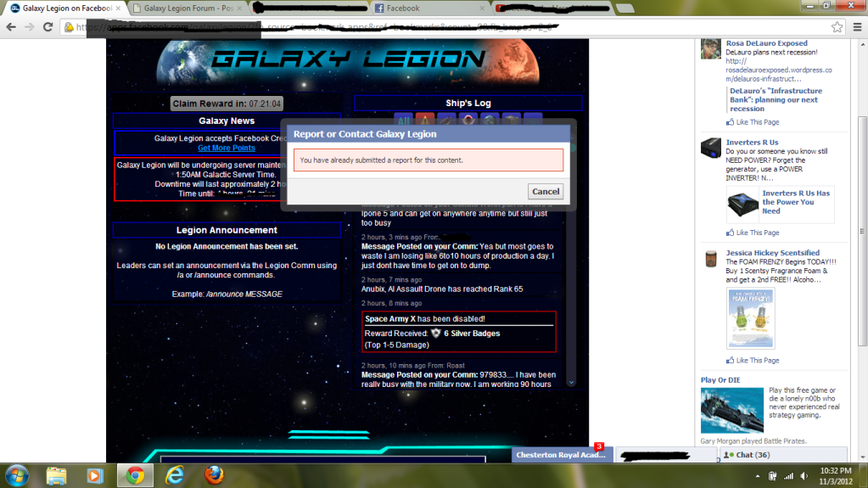Click Cancel in the report dialog
The width and height of the screenshot is (868, 488).
[x=546, y=192]
